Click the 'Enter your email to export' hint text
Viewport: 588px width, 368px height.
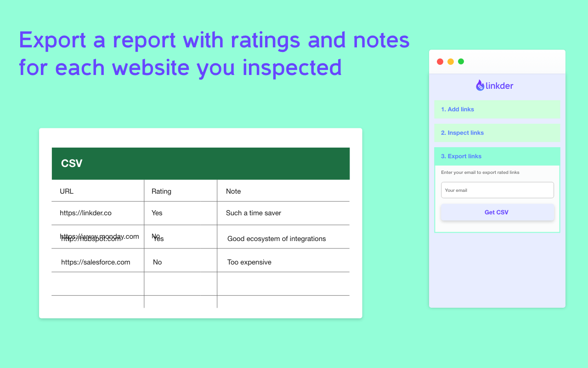tap(480, 172)
